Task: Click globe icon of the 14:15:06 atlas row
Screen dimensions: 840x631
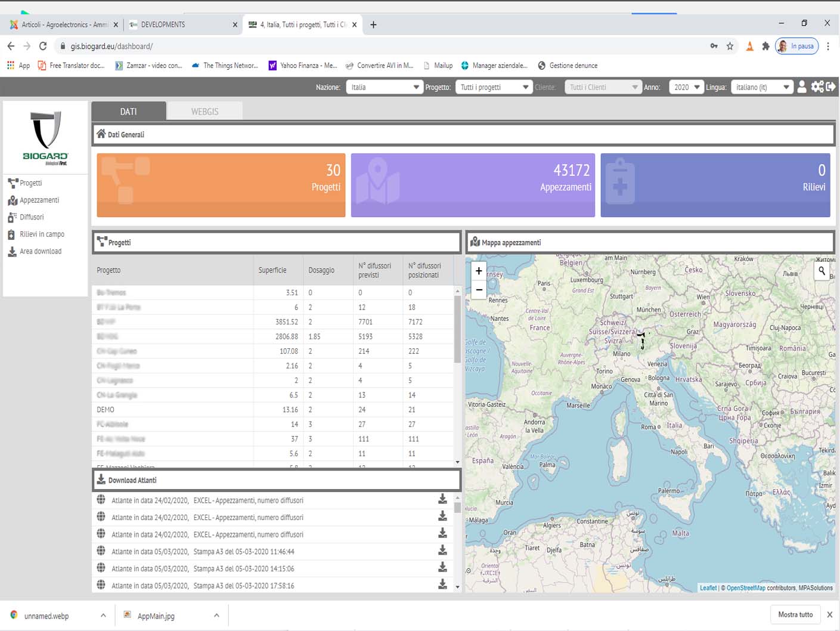Action: tap(101, 568)
